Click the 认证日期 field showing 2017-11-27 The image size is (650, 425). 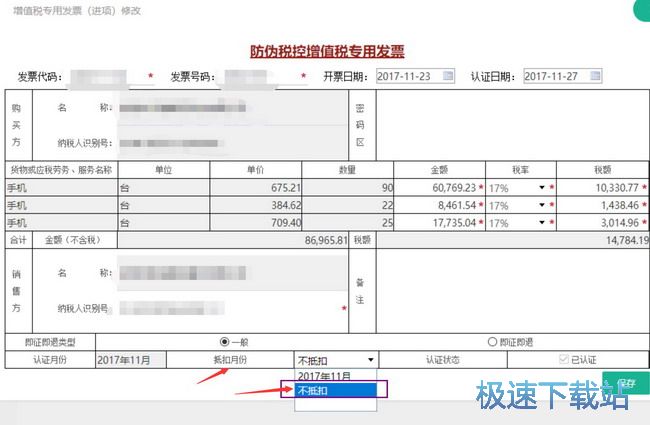pos(563,76)
